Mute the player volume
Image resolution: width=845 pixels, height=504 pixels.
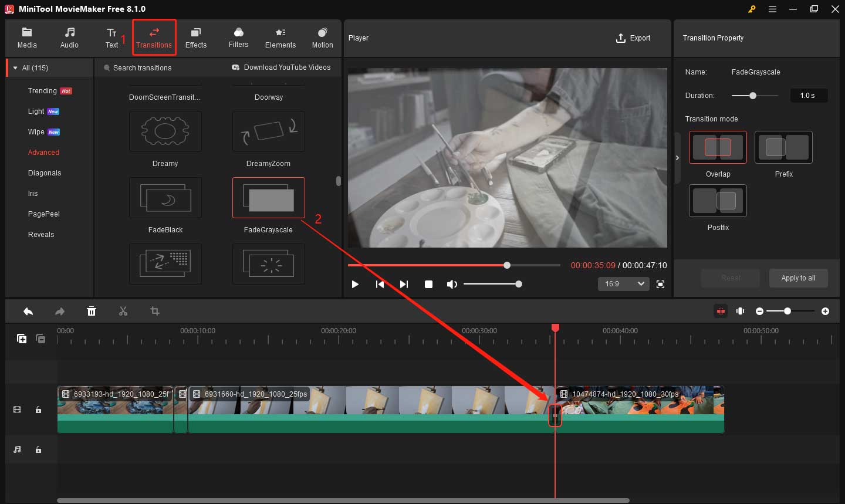coord(451,284)
